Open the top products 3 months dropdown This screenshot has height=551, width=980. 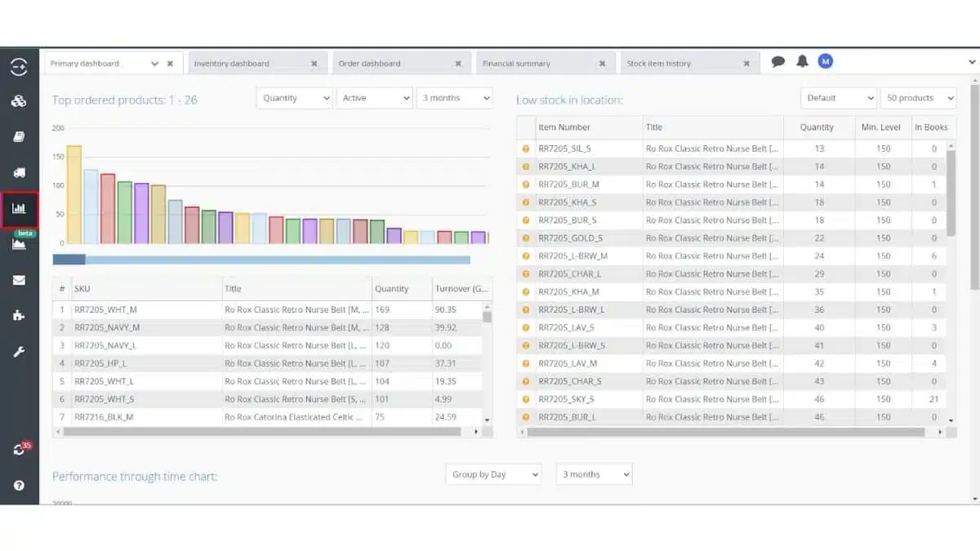pyautogui.click(x=454, y=98)
